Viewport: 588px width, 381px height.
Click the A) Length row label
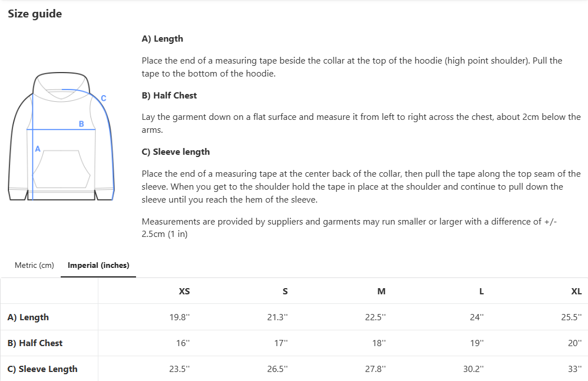pos(28,317)
